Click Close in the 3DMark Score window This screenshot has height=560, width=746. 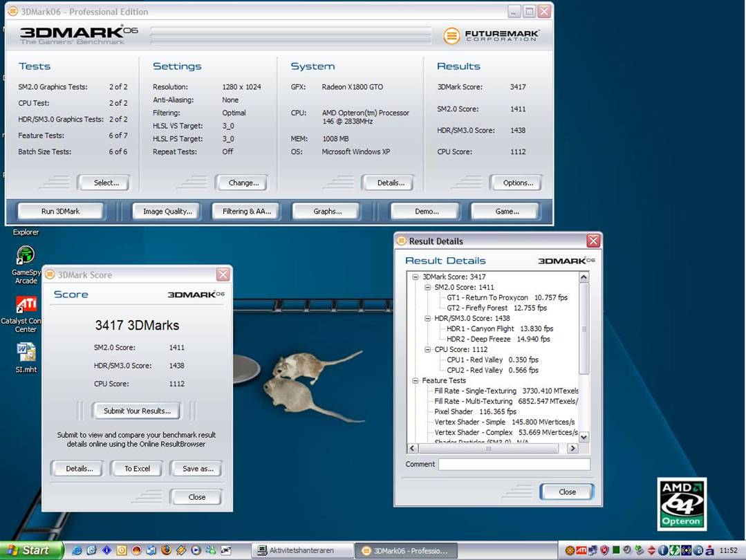tap(196, 497)
